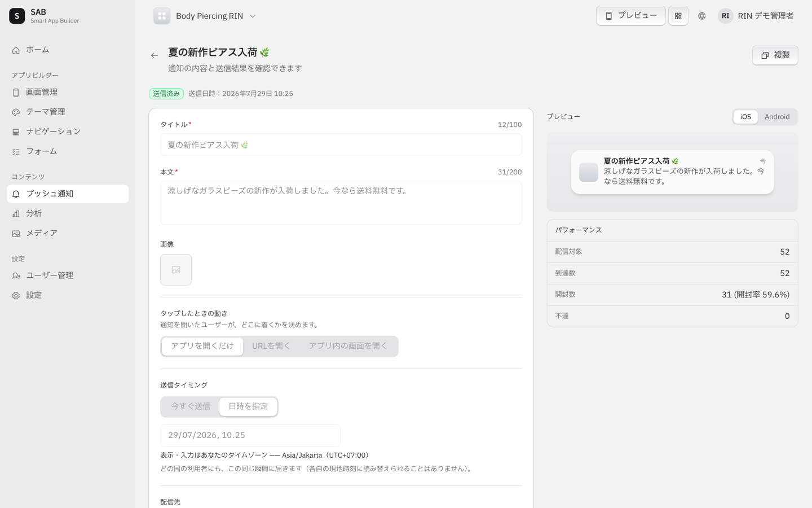Viewport: 812px width, 508px height.
Task: Select URLを開く option
Action: point(271,346)
